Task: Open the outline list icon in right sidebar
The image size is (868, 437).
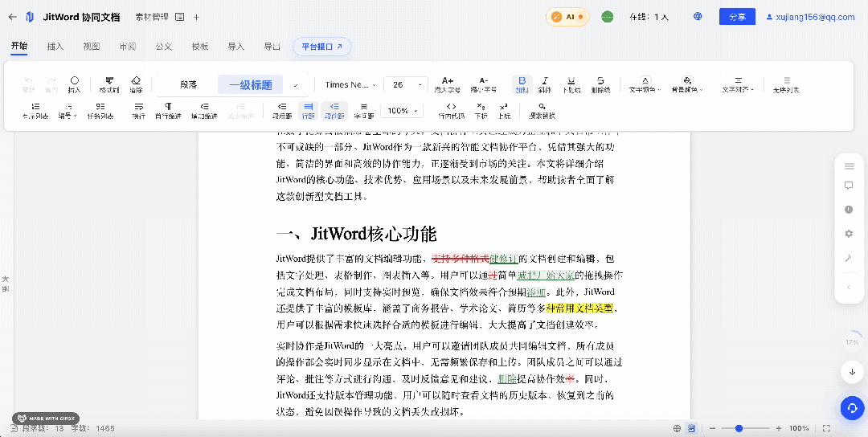Action: (849, 166)
